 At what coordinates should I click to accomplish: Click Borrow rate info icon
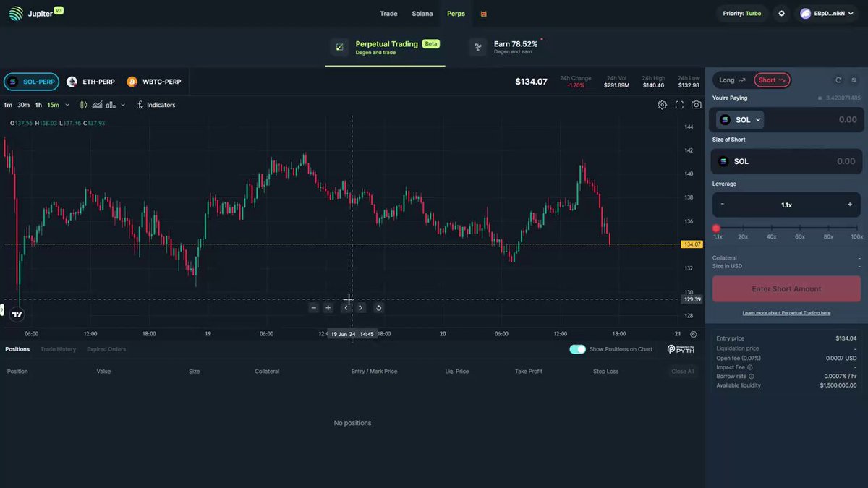tap(752, 377)
